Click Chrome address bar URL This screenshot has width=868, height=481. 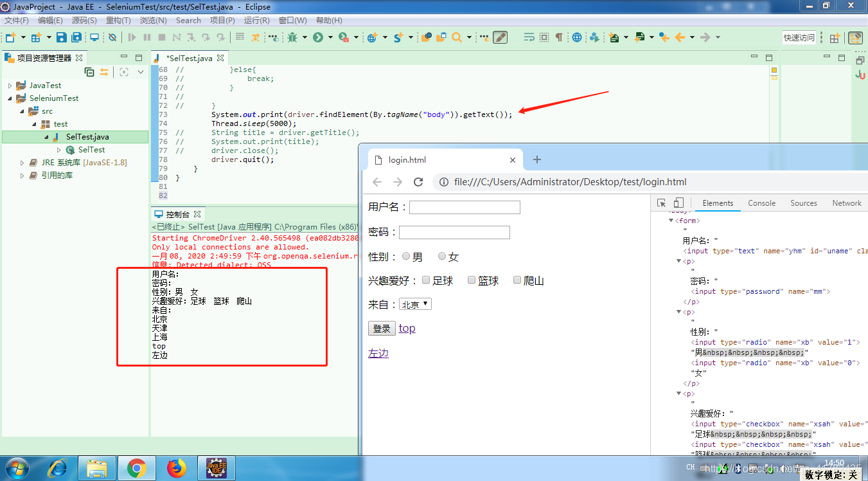571,182
